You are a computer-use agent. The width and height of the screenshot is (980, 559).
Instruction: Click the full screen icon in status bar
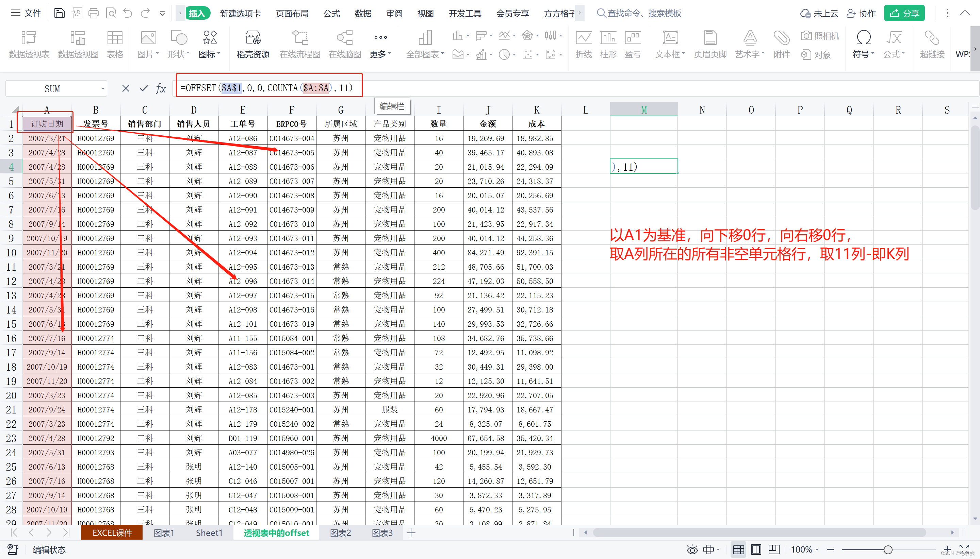964,549
